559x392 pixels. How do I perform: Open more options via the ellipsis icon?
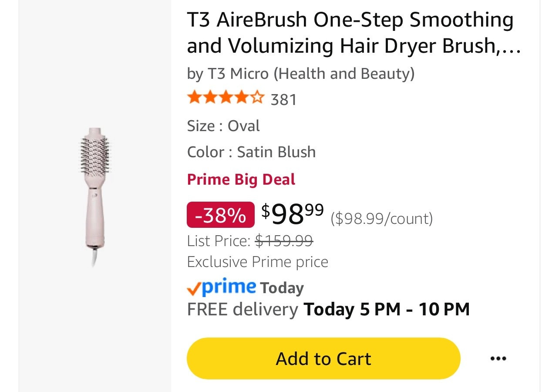coord(498,358)
